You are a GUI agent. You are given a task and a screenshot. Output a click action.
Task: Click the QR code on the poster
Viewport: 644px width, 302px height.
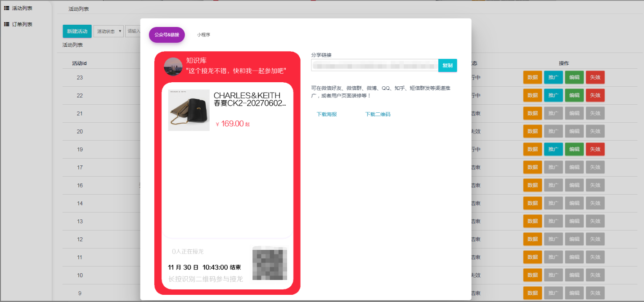coord(270,263)
